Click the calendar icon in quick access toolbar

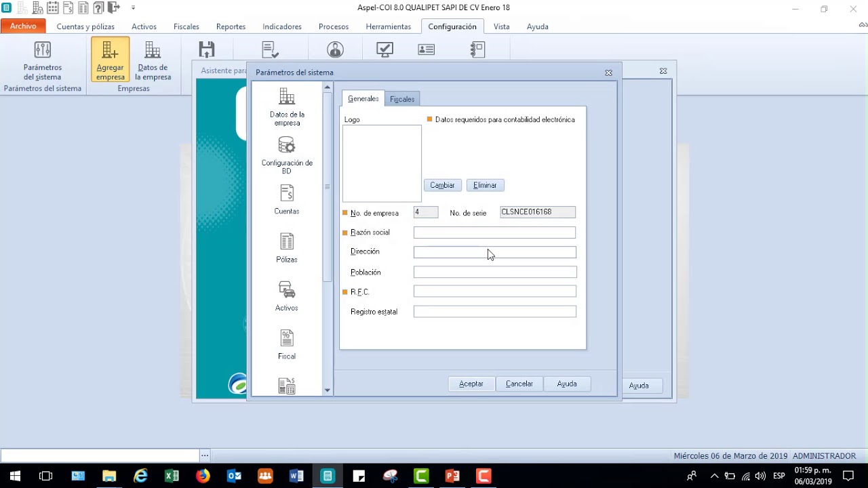pyautogui.click(x=52, y=8)
